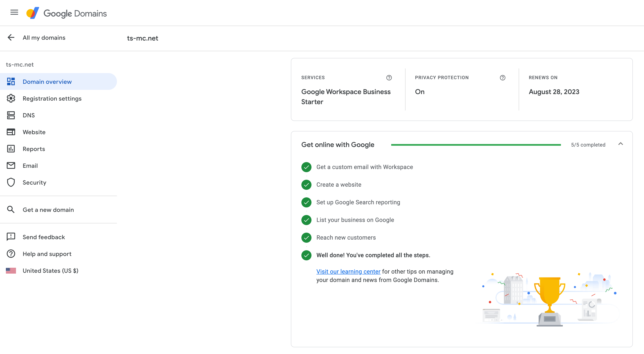Open the hamburger main menu
Image resolution: width=644 pixels, height=354 pixels.
click(x=14, y=12)
